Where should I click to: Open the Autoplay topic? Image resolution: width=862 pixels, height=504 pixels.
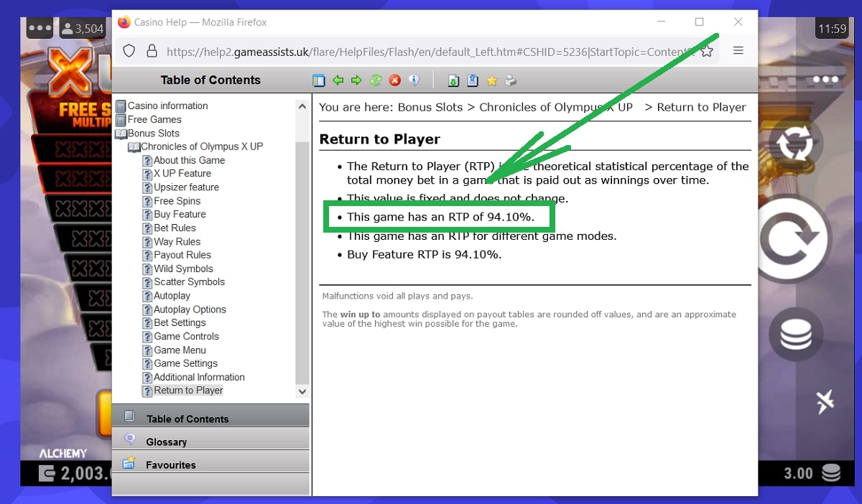pos(172,296)
